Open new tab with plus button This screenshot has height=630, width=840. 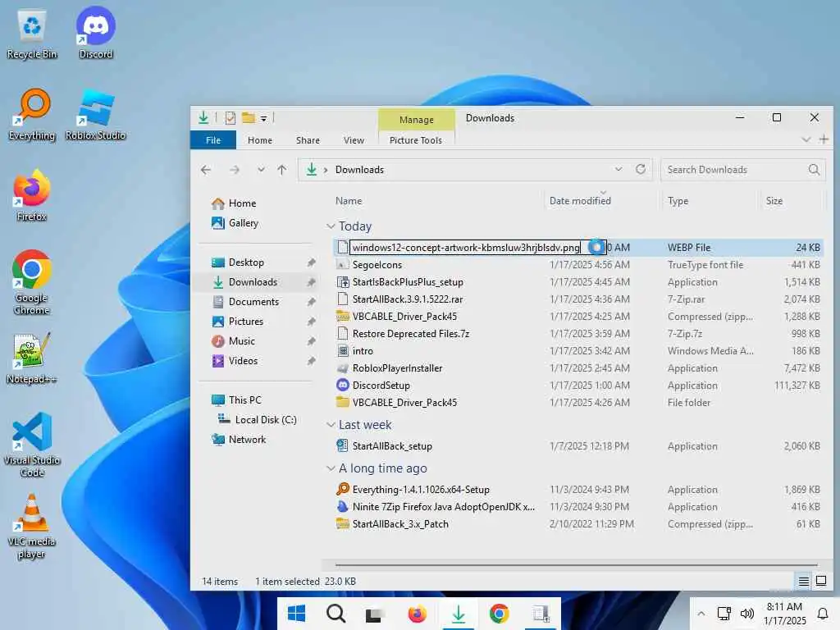[824, 139]
